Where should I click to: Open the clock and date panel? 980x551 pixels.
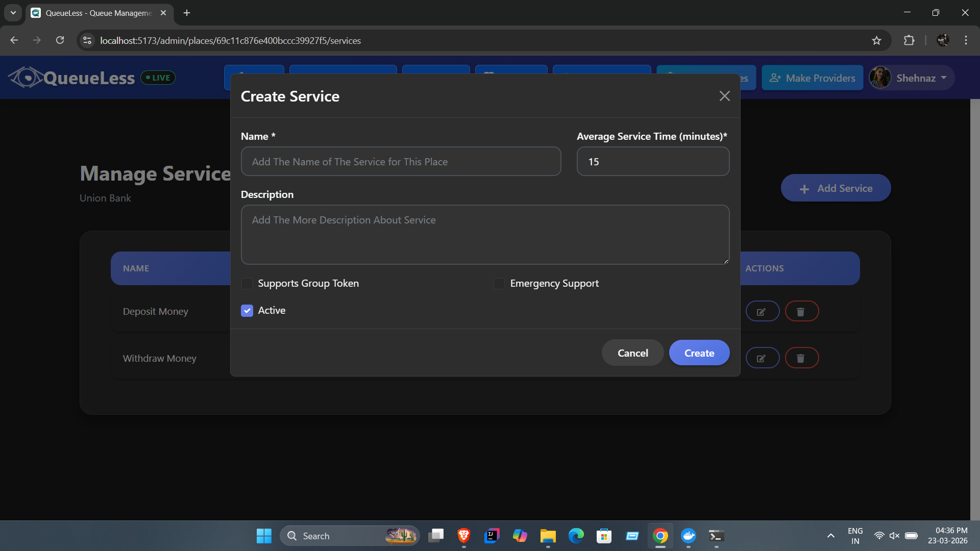tap(948, 536)
